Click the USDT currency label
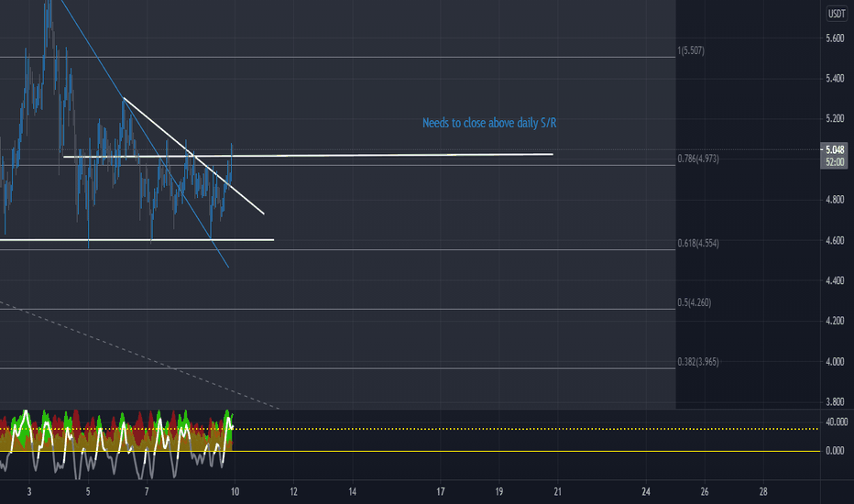Image resolution: width=854 pixels, height=504 pixels. tap(837, 14)
